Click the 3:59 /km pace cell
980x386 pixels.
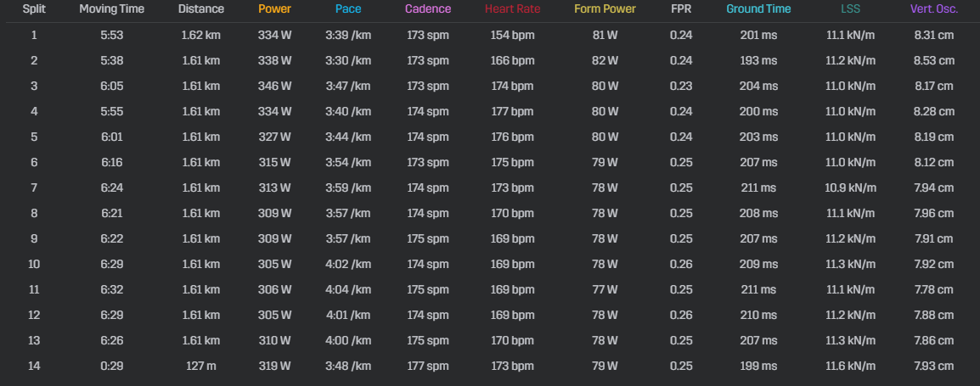point(348,188)
